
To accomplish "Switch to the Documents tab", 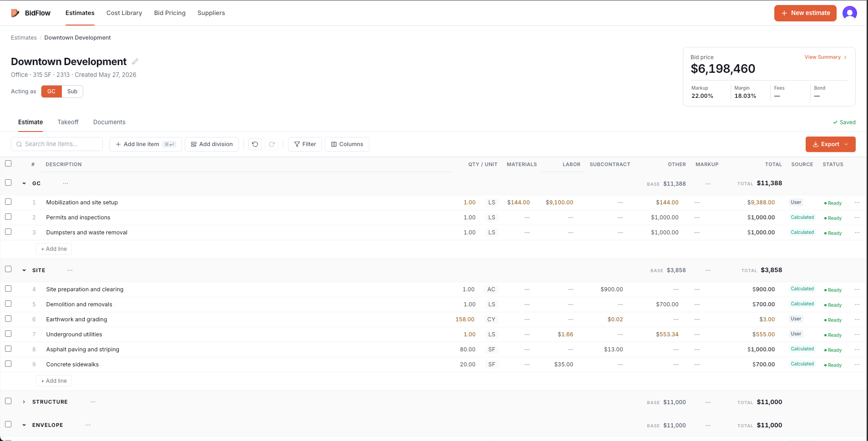I will (109, 122).
